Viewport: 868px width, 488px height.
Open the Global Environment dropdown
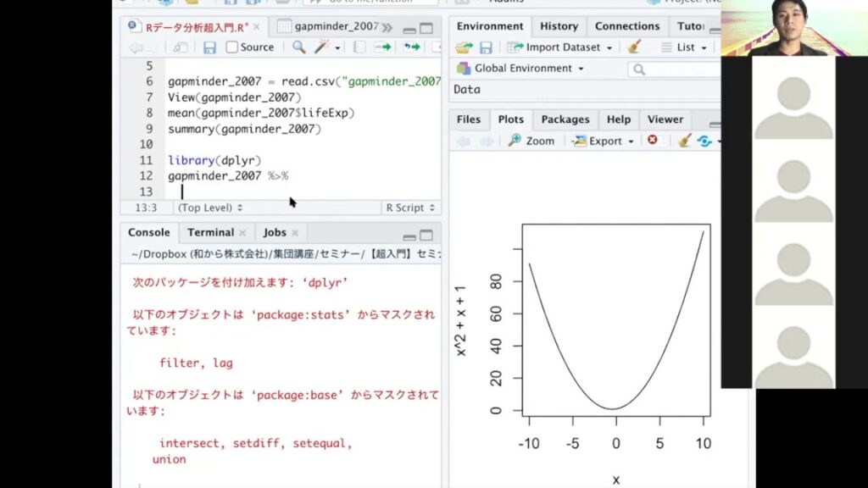520,68
